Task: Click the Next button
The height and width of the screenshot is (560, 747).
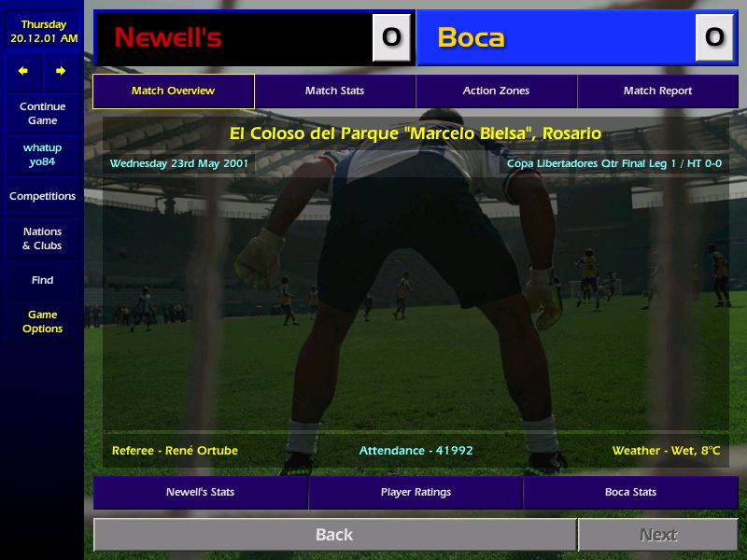Action: click(658, 535)
